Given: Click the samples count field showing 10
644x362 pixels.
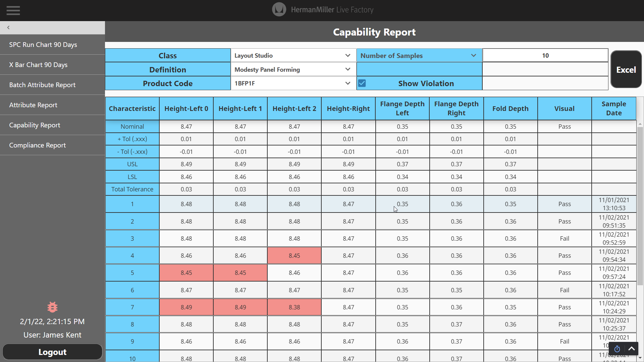Looking at the screenshot, I should [545, 56].
